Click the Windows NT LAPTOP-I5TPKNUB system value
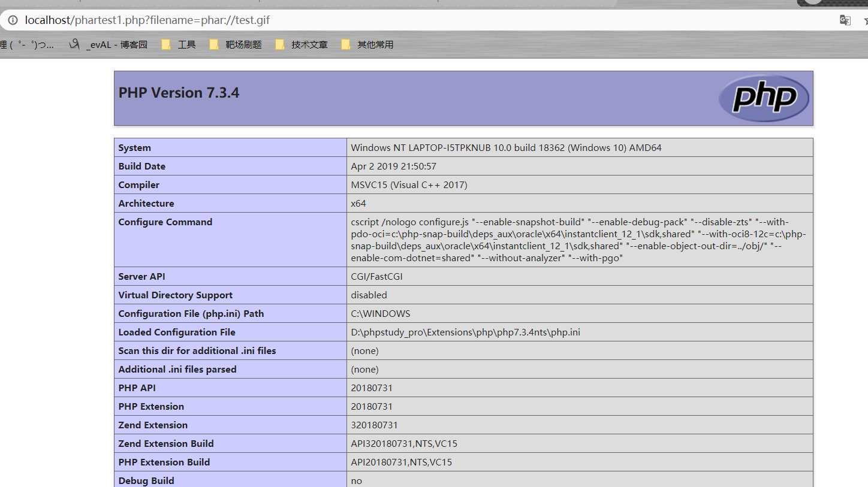The width and height of the screenshot is (868, 487). pos(506,148)
